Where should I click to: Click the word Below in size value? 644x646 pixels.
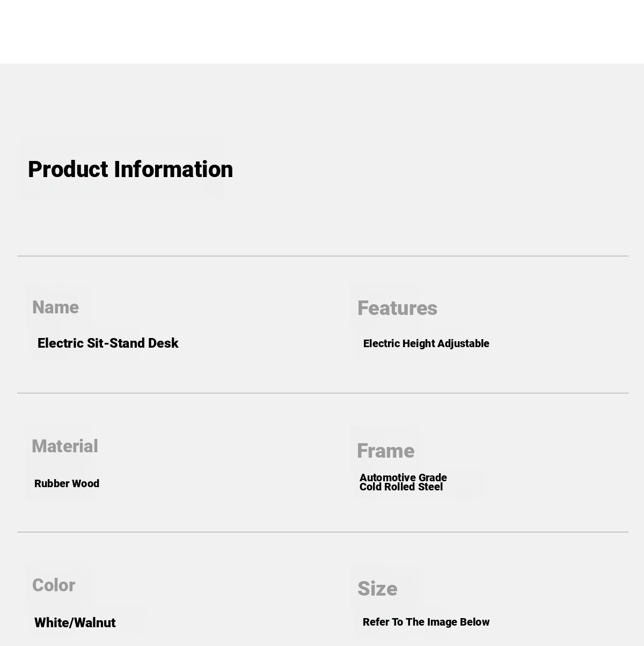474,622
